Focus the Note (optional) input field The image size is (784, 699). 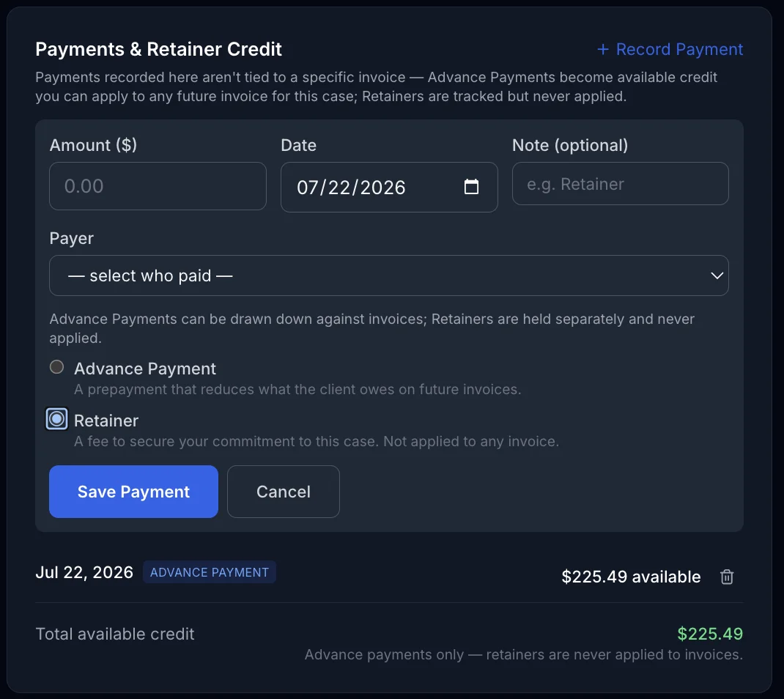620,183
